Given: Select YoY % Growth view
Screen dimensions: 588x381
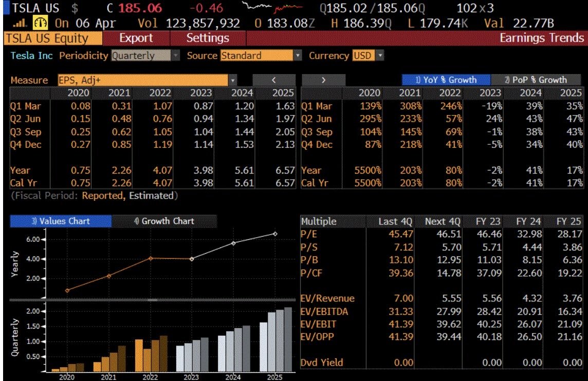Looking at the screenshot, I should [x=446, y=80].
